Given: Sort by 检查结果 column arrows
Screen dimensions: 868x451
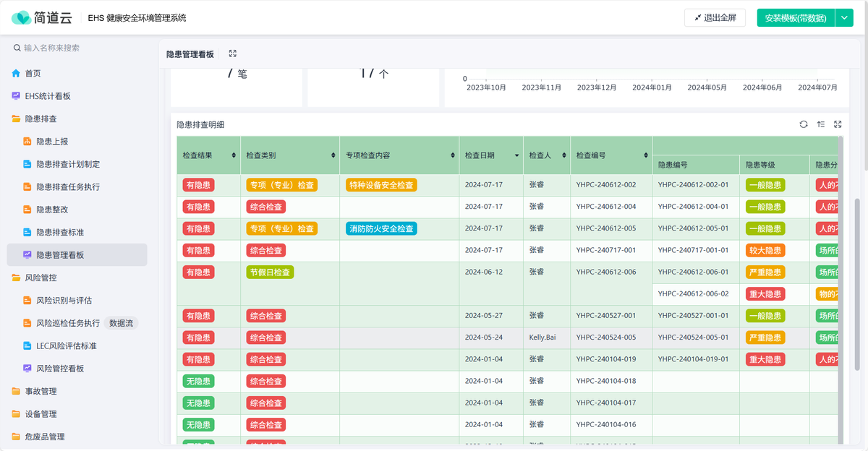Looking at the screenshot, I should pos(234,155).
